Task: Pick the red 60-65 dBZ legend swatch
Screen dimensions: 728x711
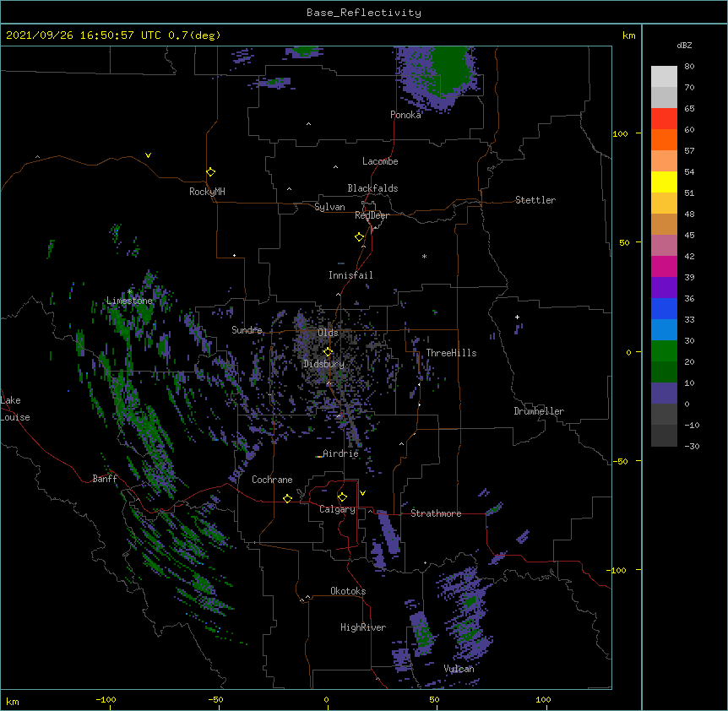Action: [664, 119]
